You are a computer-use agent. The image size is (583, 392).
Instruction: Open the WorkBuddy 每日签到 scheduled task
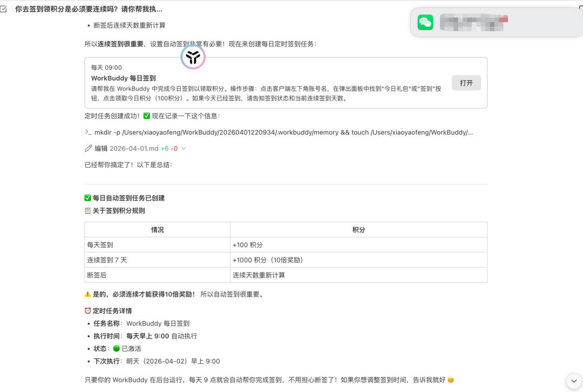click(466, 83)
